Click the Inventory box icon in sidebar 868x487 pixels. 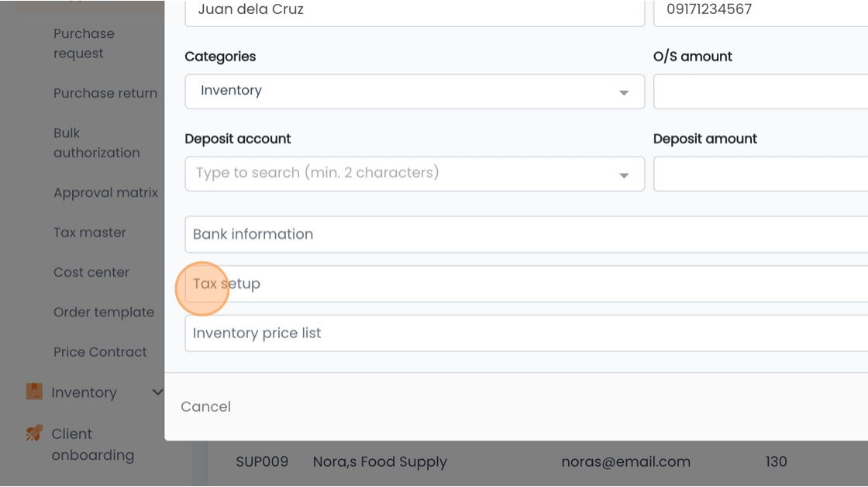pyautogui.click(x=34, y=392)
